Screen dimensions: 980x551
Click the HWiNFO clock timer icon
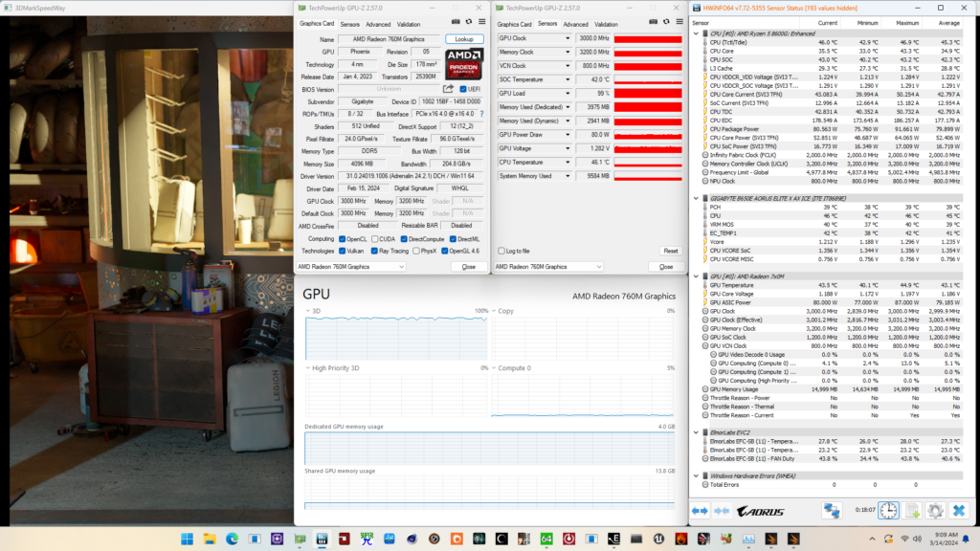tap(888, 511)
